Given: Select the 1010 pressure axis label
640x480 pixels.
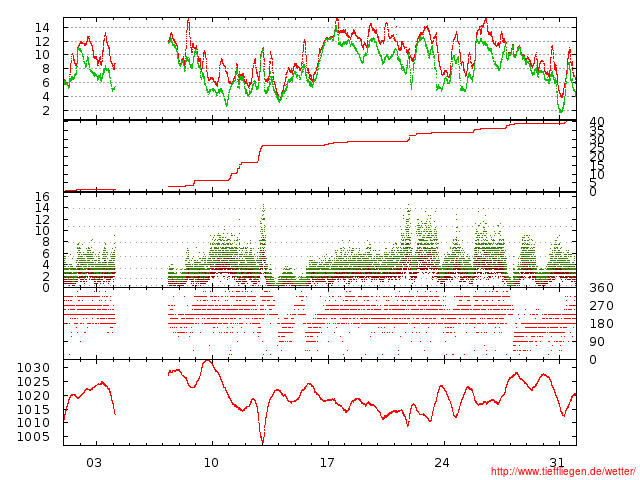Looking at the screenshot, I should point(33,423).
